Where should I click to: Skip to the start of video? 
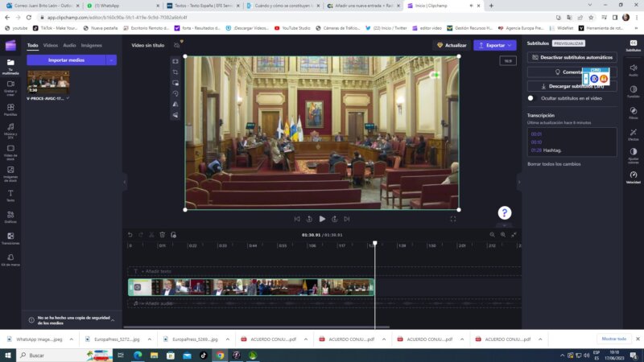297,219
